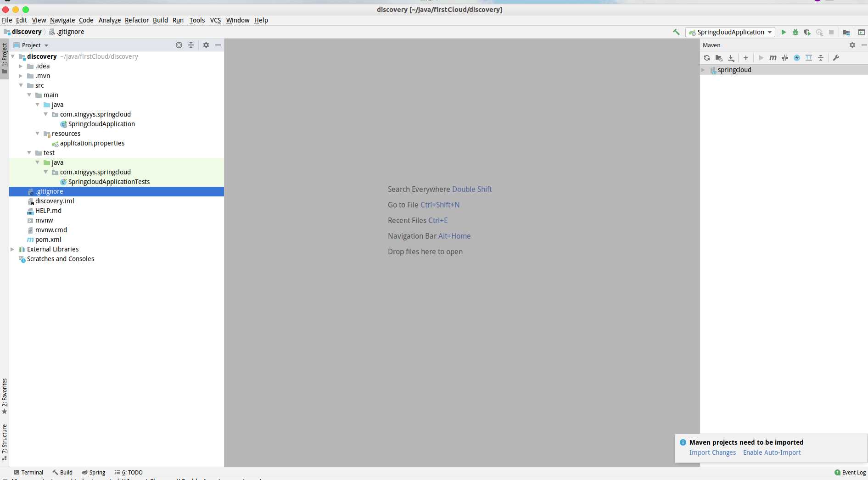Run with coverage using the shield icon
This screenshot has width=868, height=480.
807,32
